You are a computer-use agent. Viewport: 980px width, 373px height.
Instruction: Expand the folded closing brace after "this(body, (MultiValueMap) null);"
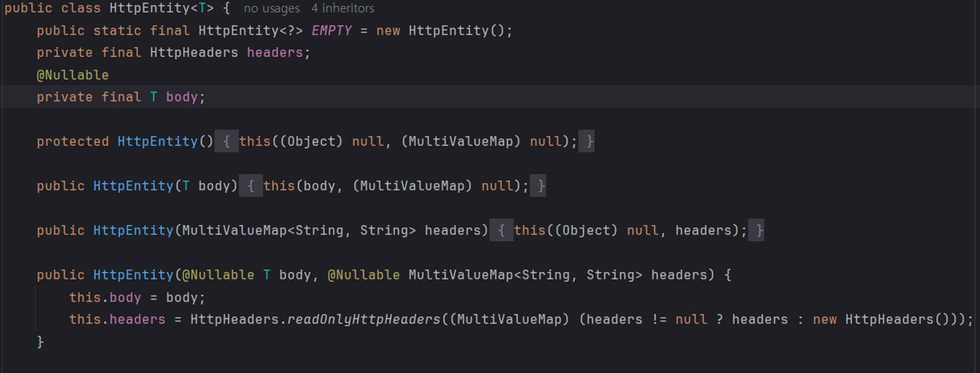(538, 186)
